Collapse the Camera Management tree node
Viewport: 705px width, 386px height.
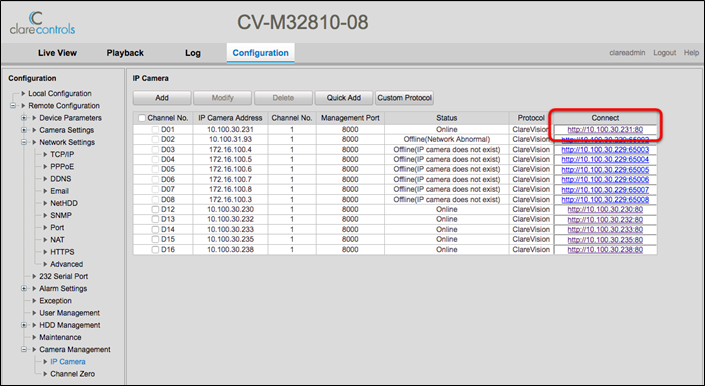24,349
